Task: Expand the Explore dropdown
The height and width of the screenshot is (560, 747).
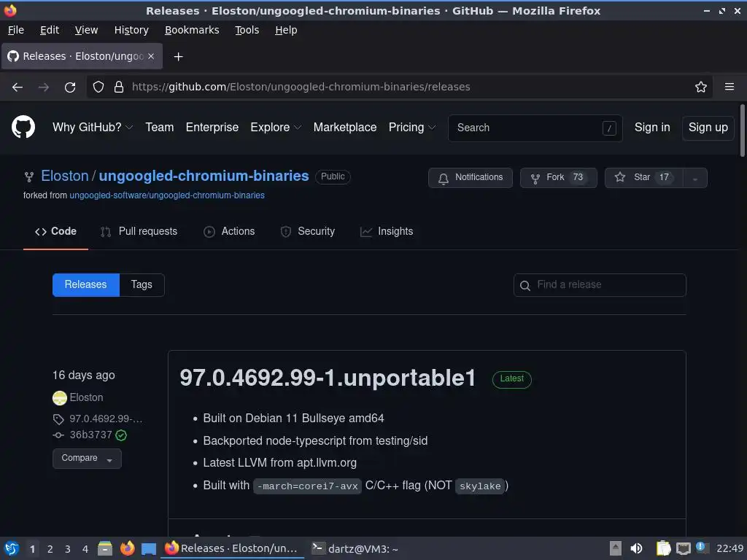Action: [276, 127]
